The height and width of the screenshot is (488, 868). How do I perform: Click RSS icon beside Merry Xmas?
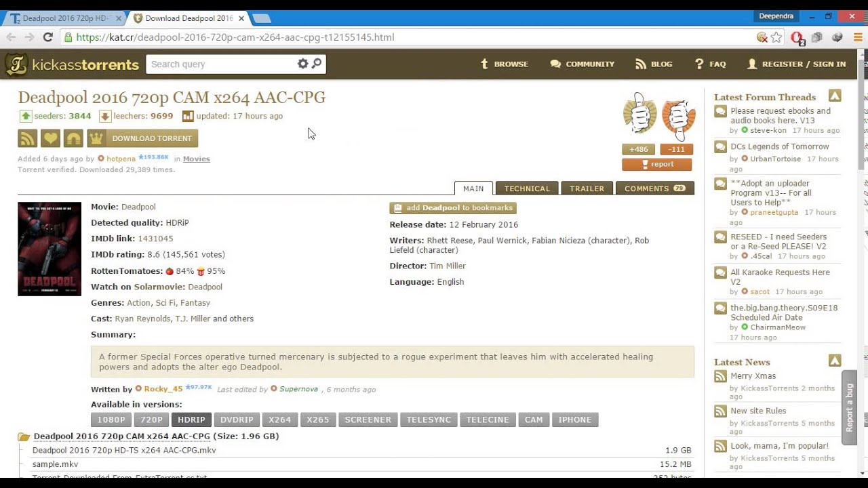tap(720, 376)
